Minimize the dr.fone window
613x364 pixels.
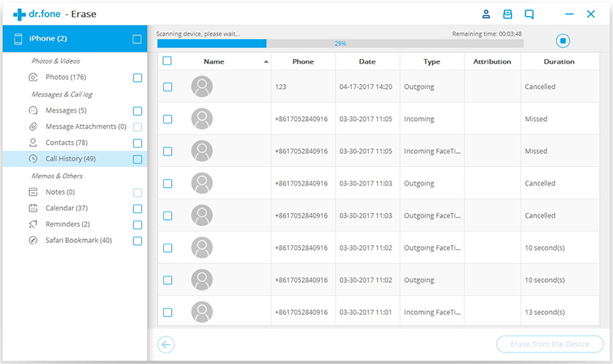point(569,14)
